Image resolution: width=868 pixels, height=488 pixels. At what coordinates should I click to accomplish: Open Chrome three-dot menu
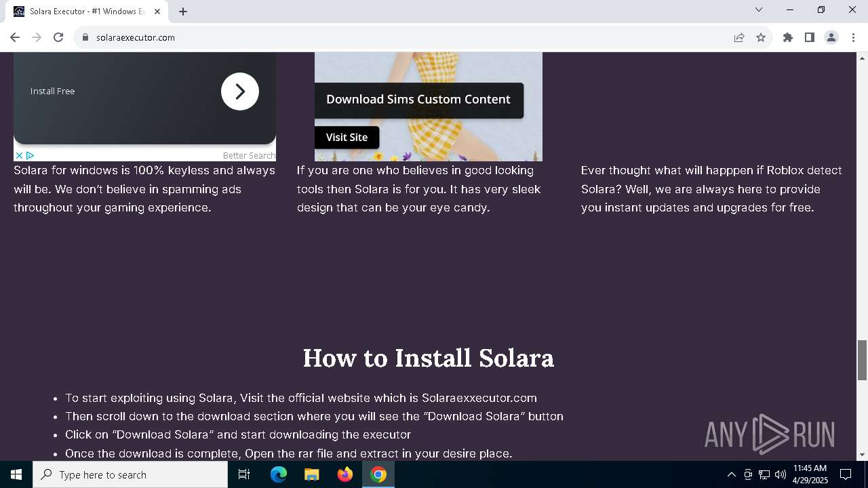(x=853, y=37)
